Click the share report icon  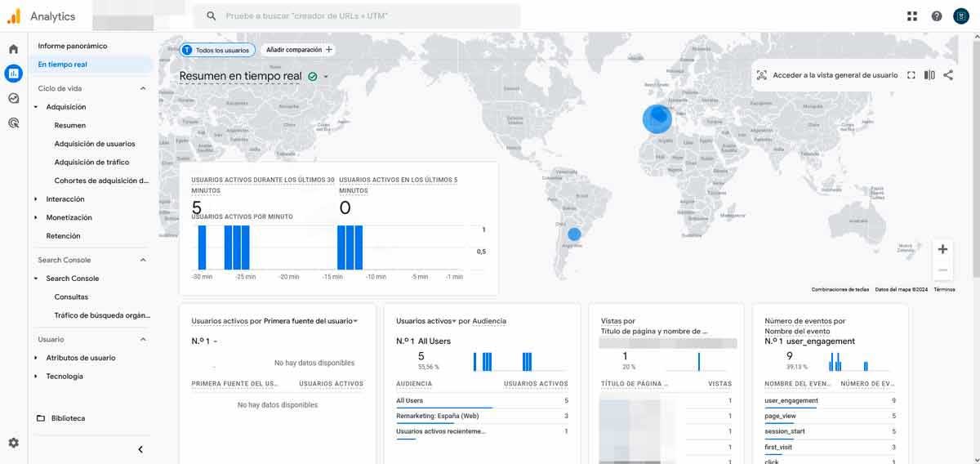click(948, 75)
